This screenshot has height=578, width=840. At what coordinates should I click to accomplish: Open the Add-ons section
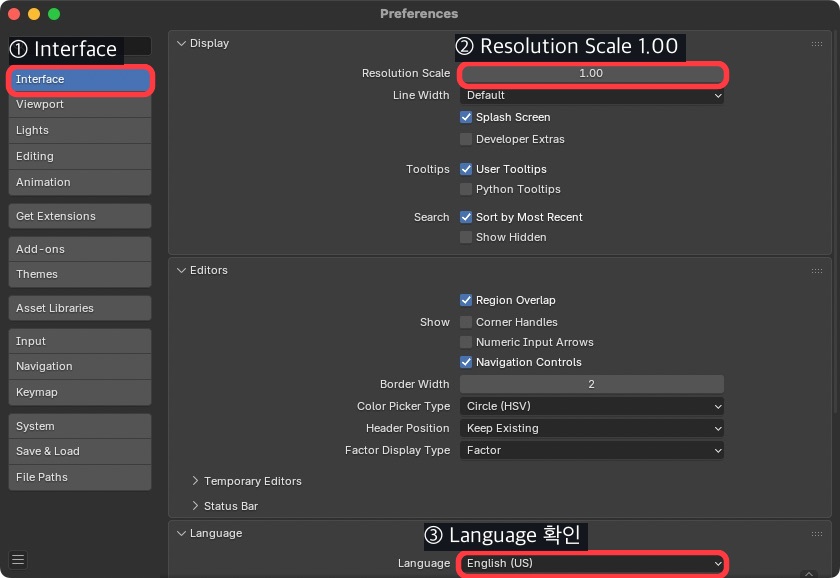(x=80, y=249)
